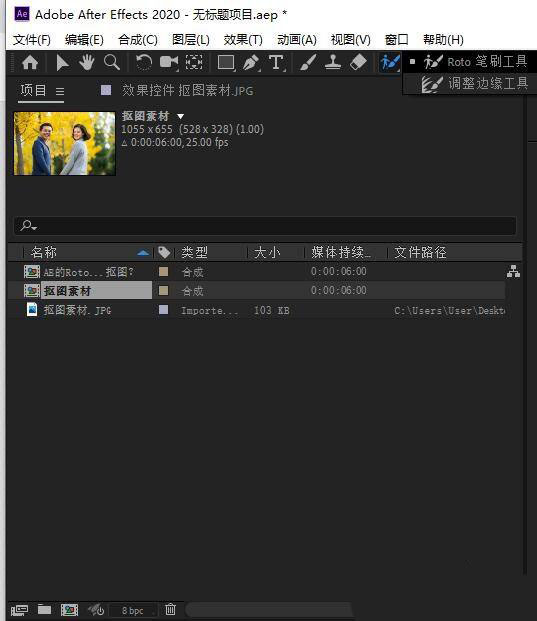Select the Brush tool
Screen dimensions: 537x621
308,63
